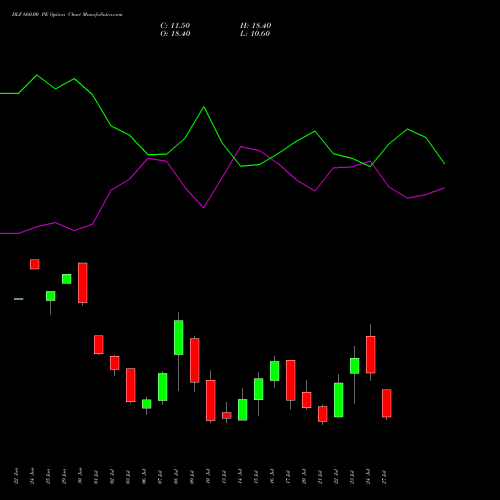Select the '30 Jun' date label on axis

[x=80, y=476]
